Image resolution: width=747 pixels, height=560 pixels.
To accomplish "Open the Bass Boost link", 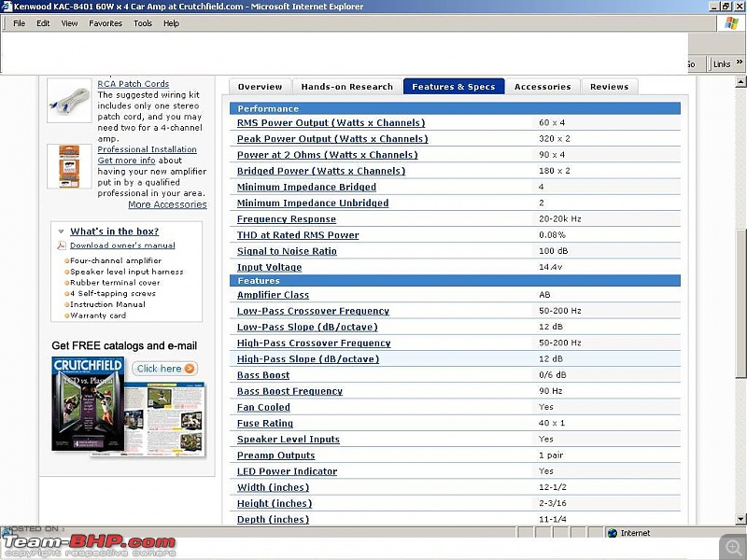I will tap(263, 375).
